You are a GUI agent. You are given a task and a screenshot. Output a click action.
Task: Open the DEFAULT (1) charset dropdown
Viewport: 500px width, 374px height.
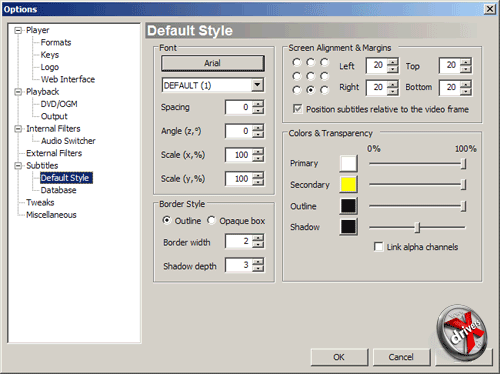[257, 85]
